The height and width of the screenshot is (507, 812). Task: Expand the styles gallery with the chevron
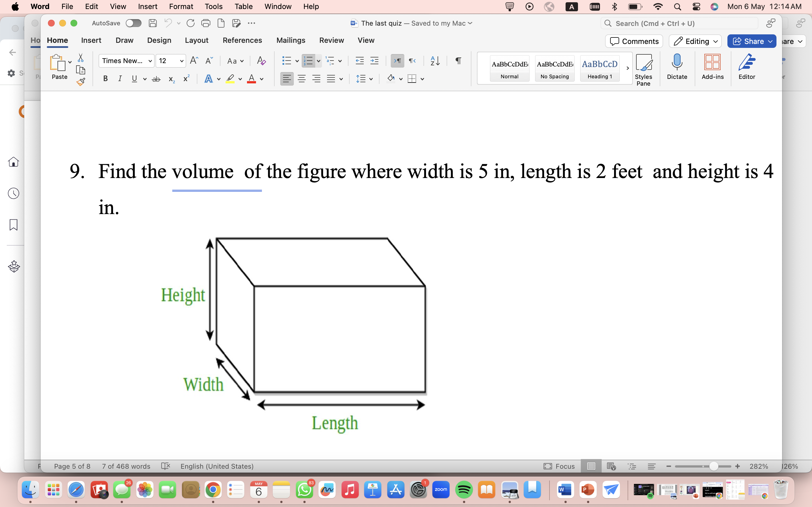(x=627, y=68)
